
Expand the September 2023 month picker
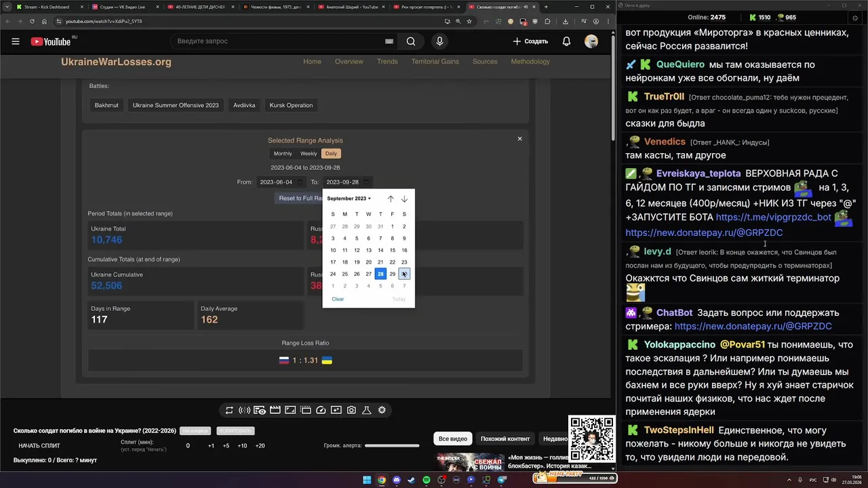(349, 199)
